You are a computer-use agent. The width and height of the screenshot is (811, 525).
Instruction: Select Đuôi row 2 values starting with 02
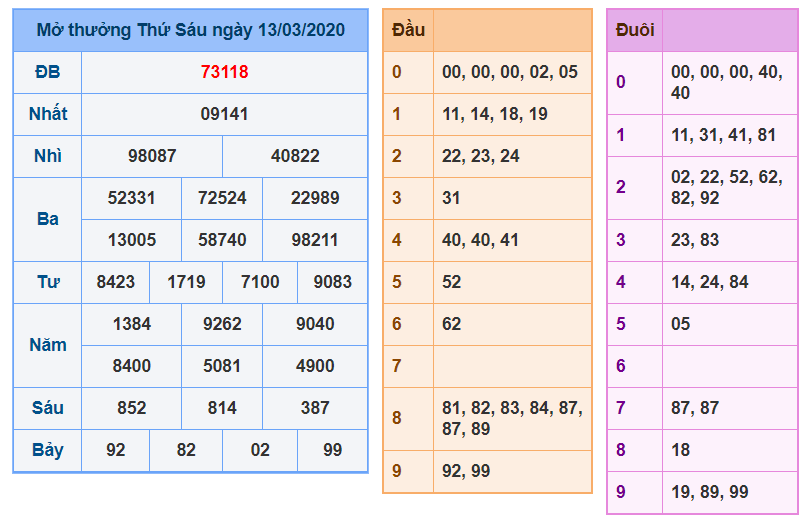(727, 187)
